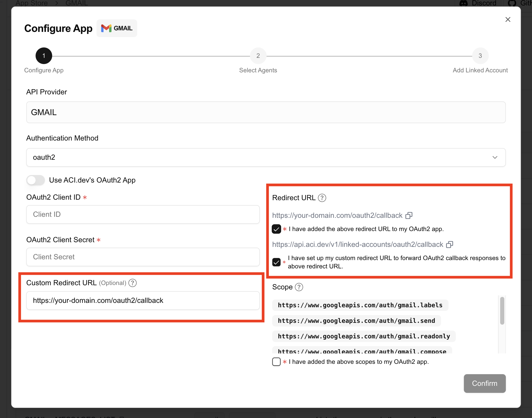Close the Configure App dialog
The image size is (532, 418).
(x=508, y=19)
